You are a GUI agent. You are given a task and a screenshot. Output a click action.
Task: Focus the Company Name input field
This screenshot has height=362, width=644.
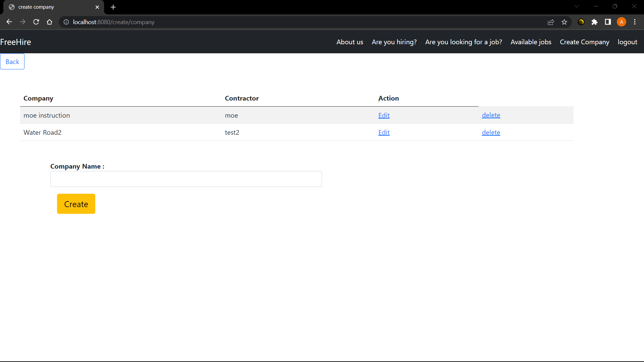(x=186, y=179)
